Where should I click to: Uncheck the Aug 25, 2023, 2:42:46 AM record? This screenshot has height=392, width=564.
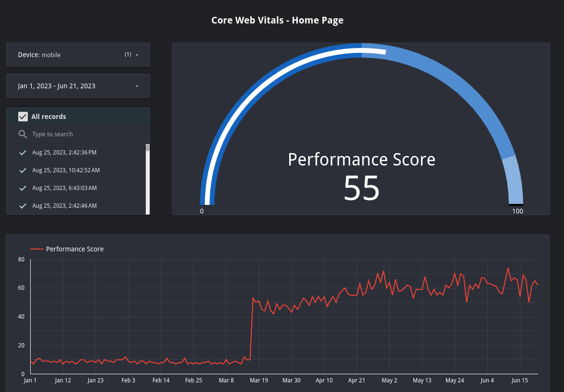tap(23, 206)
